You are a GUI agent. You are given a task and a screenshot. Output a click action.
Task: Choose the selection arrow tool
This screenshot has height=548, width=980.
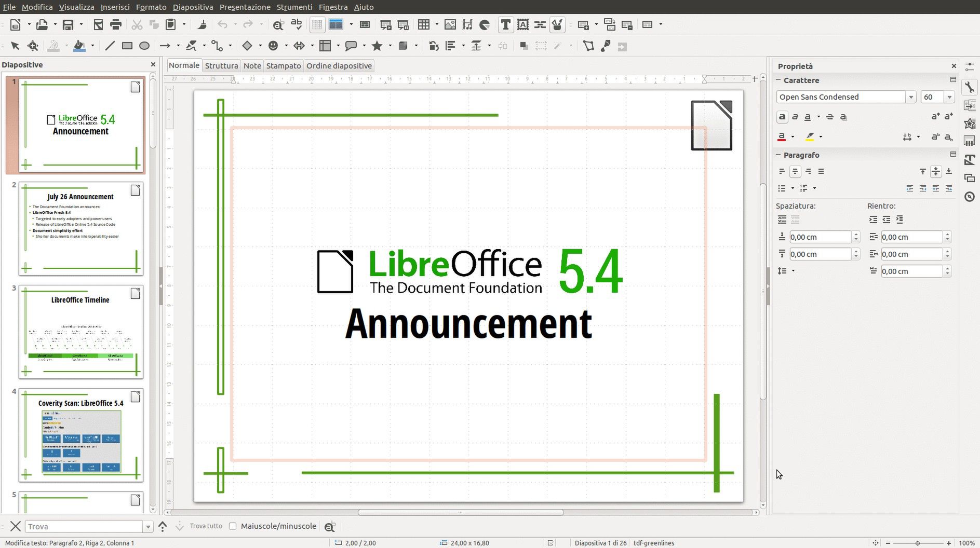pyautogui.click(x=15, y=46)
